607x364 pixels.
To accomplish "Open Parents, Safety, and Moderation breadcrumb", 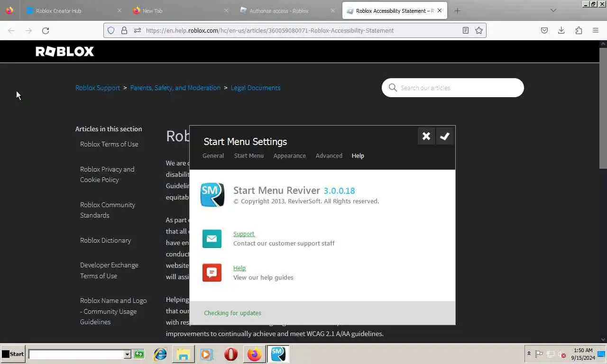I will pyautogui.click(x=175, y=88).
